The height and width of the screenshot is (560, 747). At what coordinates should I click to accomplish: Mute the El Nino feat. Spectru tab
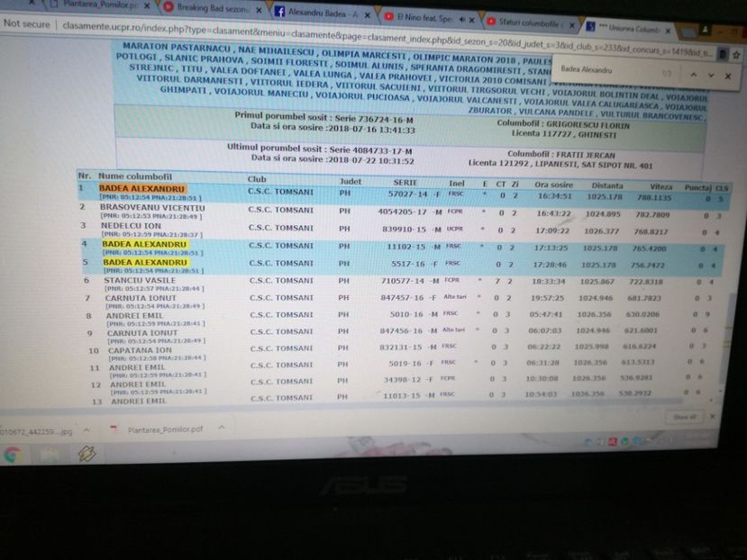coord(461,18)
